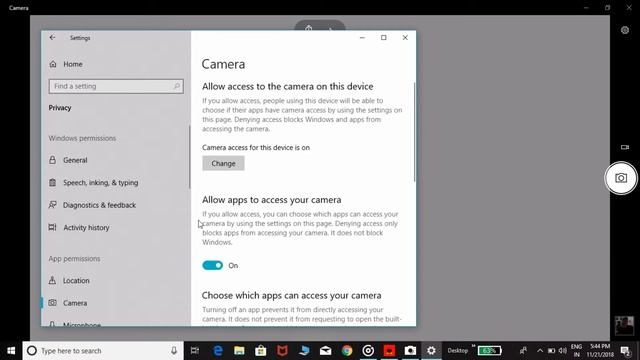Click the Settings gear on taskbar
640x360 pixels.
pos(431,351)
